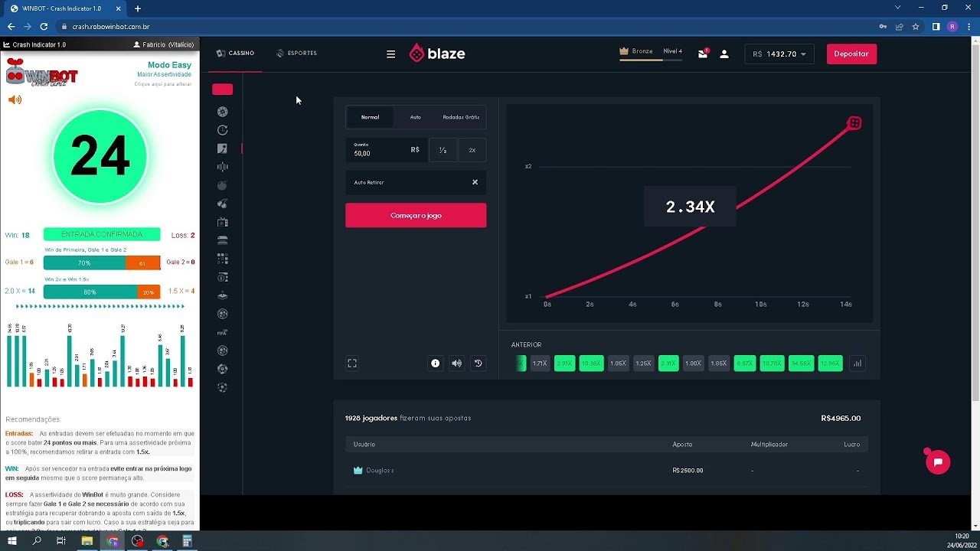Open the live TV sidebar icon
The height and width of the screenshot is (551, 980).
[x=223, y=222]
